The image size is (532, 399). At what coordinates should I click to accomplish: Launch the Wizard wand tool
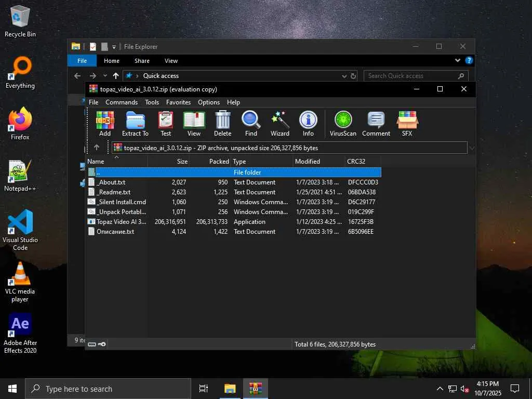coord(280,124)
